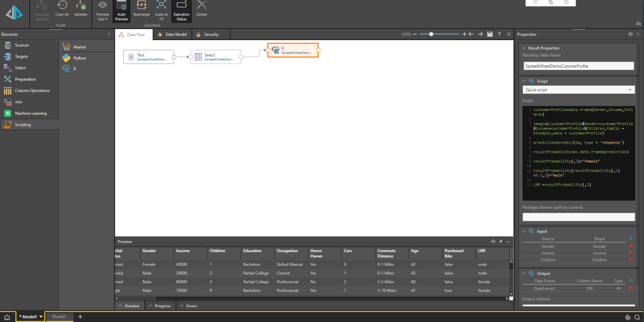Select the Python scripting element
The image size is (644, 322).
(79, 58)
